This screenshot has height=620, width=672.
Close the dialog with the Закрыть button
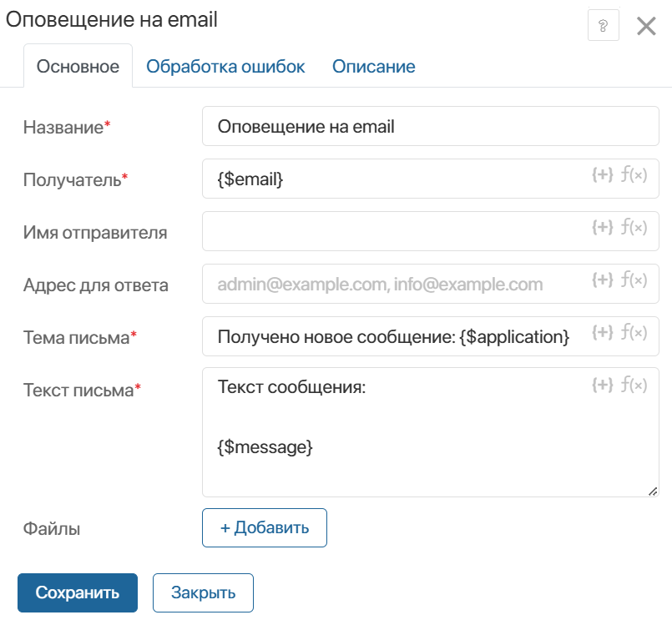tap(203, 592)
